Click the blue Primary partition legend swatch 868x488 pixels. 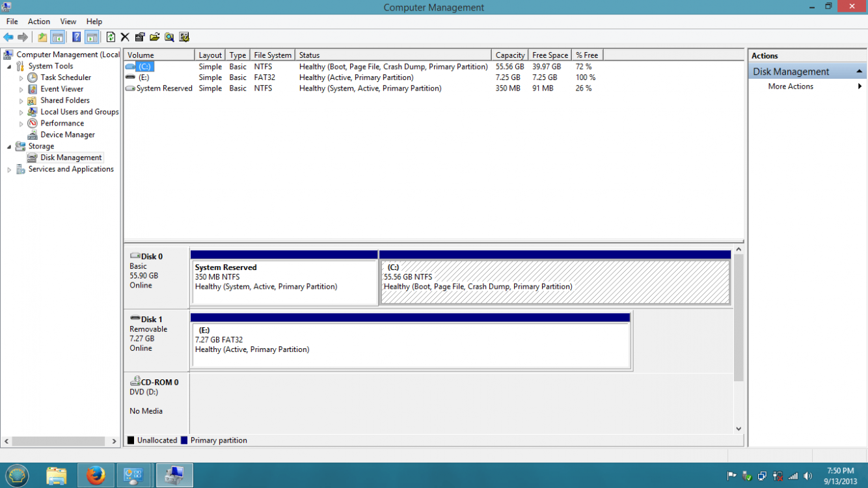(184, 441)
